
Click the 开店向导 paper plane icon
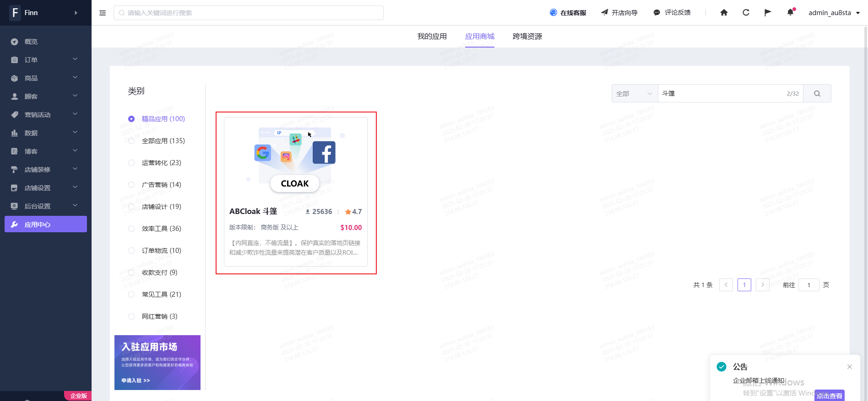click(x=605, y=13)
